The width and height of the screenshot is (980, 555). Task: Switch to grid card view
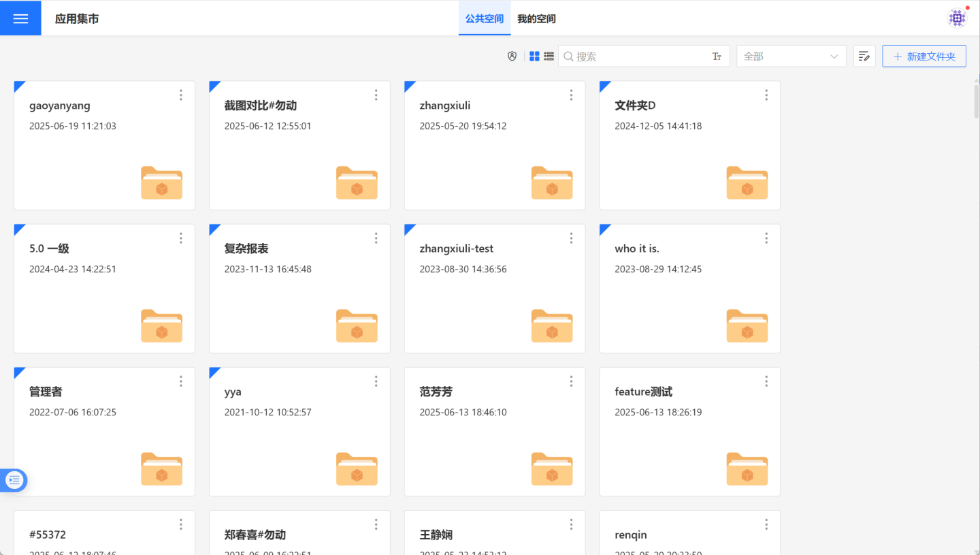[x=534, y=57]
